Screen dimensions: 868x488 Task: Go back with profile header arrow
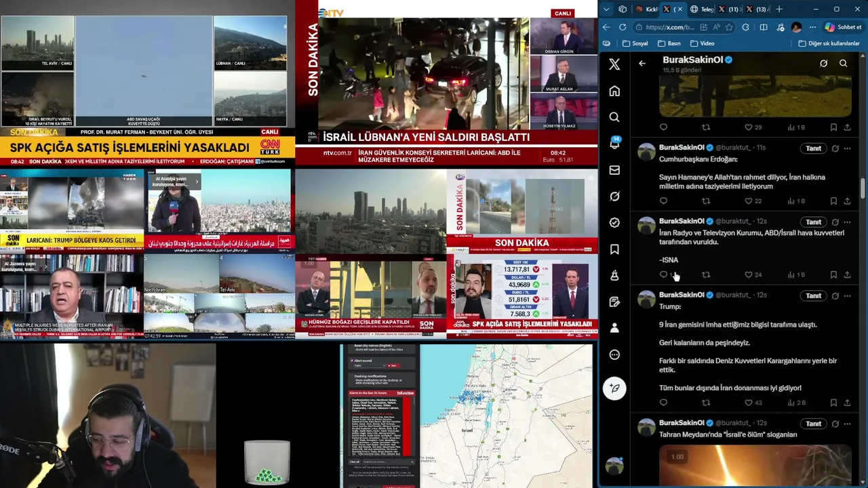coord(642,64)
